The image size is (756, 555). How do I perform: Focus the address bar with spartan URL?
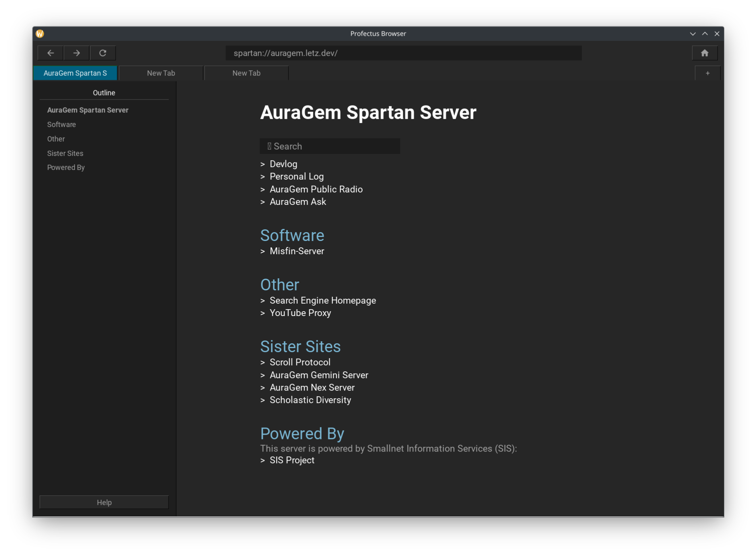pyautogui.click(x=403, y=53)
